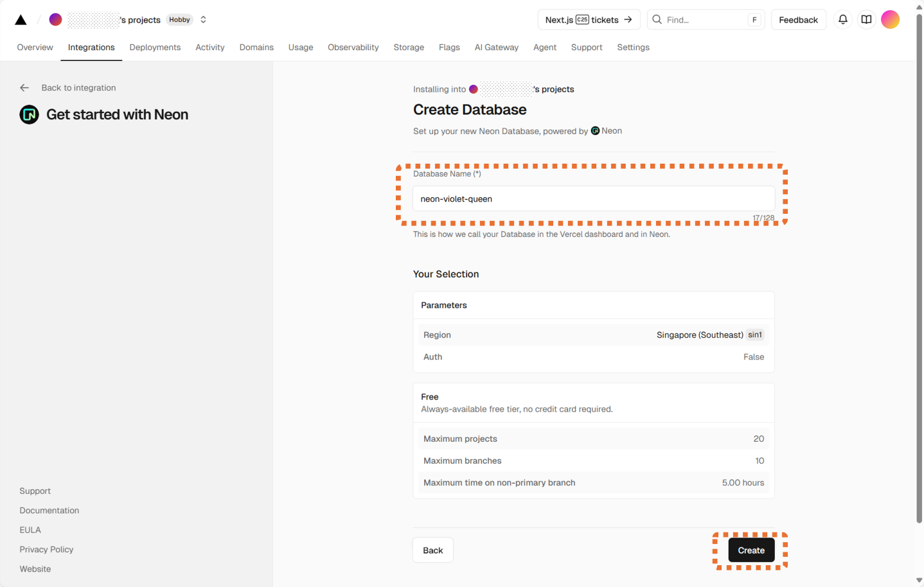Open the Next.js Conf tickets link

[x=589, y=20]
